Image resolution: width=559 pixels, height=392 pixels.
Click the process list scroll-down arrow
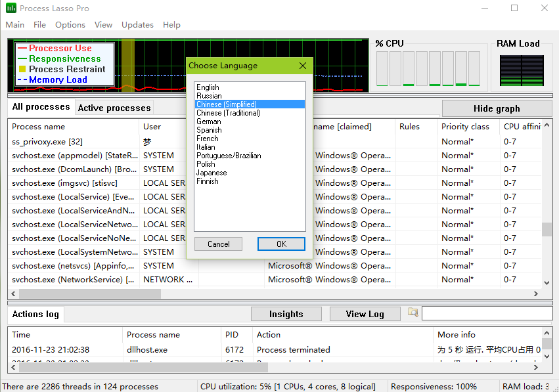(547, 282)
